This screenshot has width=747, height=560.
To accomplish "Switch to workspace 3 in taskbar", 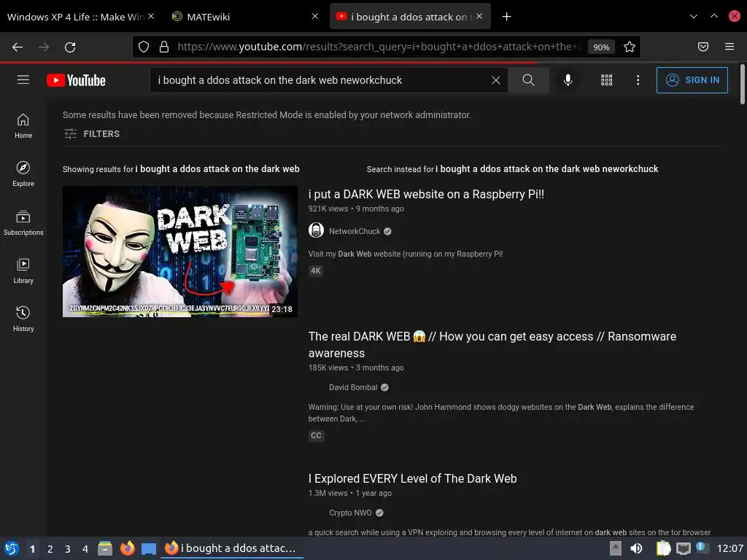I will [68, 549].
